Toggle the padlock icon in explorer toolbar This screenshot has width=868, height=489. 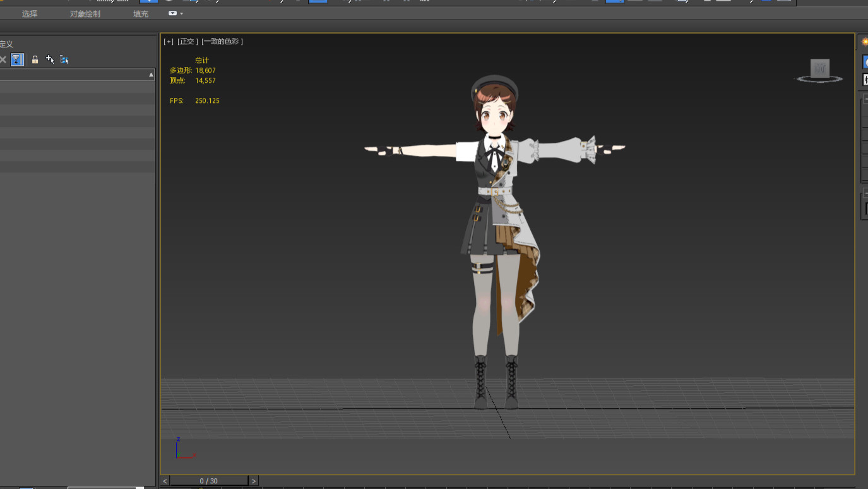pos(35,59)
